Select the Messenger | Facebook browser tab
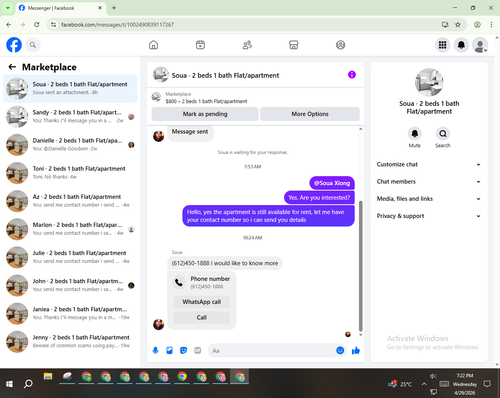This screenshot has height=398, width=500. pos(60,8)
